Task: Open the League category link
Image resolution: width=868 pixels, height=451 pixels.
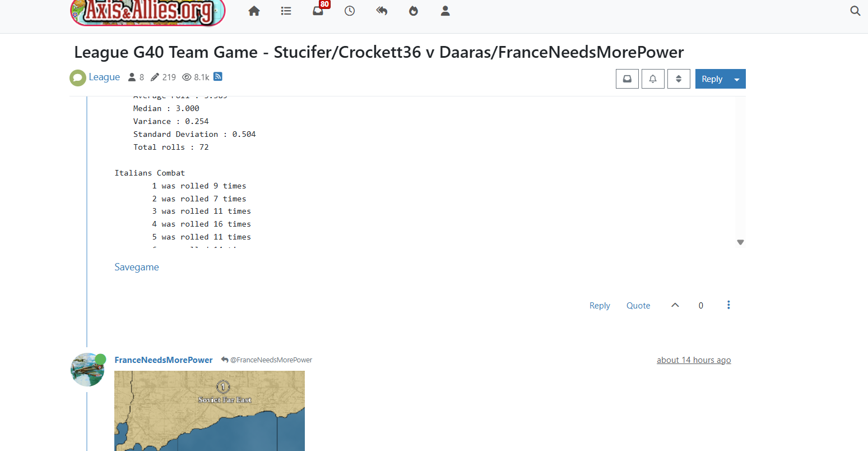Action: (104, 77)
